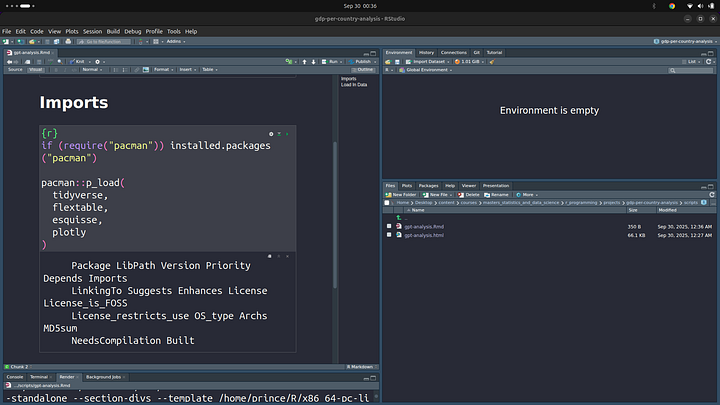Toggle the select-all files checkbox in breadcrumb bar
The image size is (720, 405).
pos(387,202)
